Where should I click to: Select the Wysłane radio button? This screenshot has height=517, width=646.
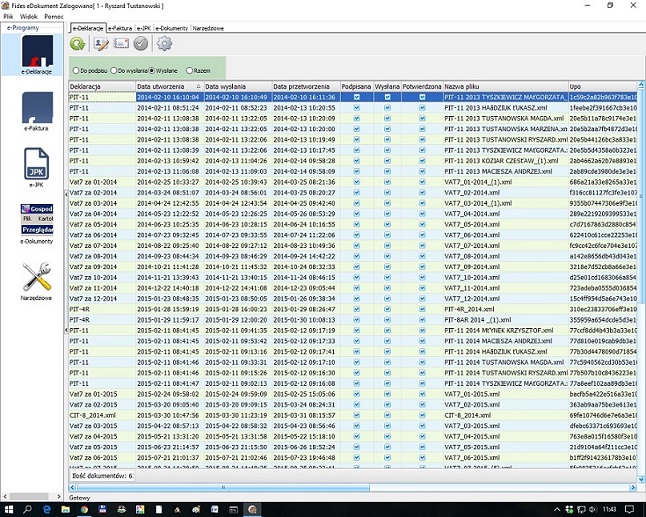click(152, 70)
